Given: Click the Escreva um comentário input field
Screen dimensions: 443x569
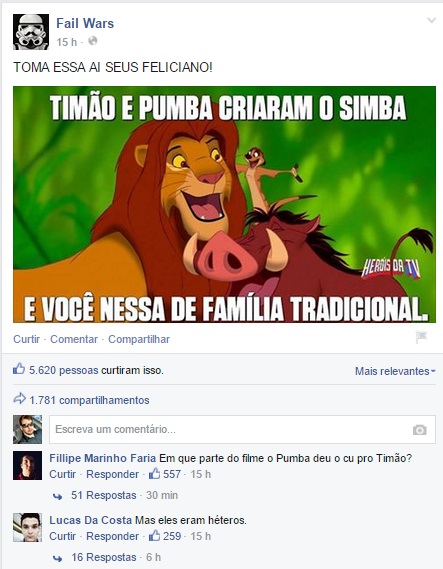Looking at the screenshot, I should 242,429.
